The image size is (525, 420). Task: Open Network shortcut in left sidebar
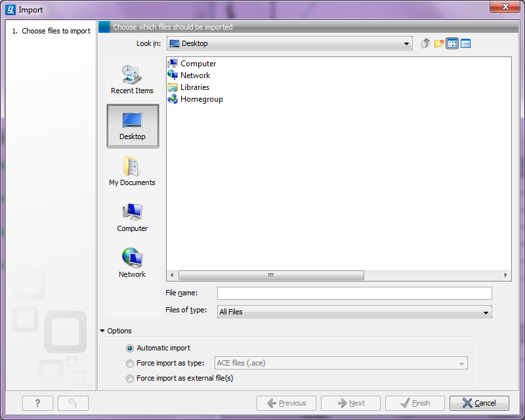[132, 263]
